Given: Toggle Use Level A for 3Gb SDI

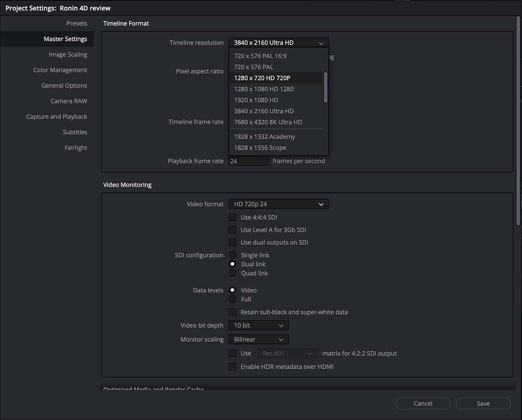Looking at the screenshot, I should tap(233, 230).
